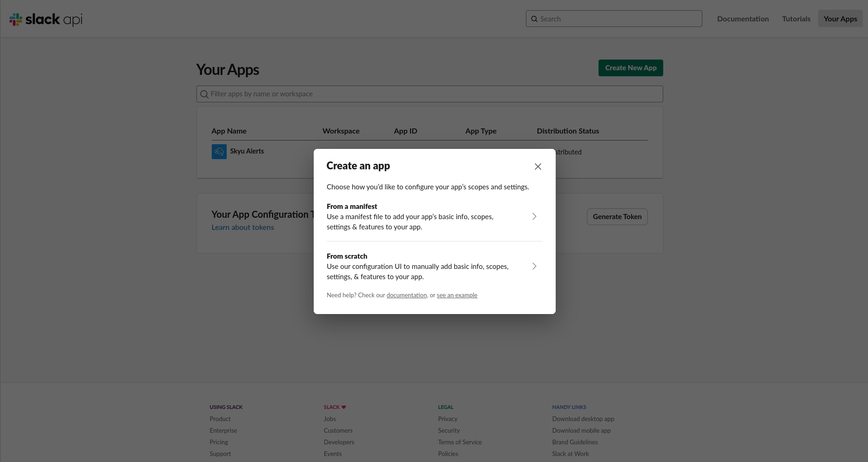Click the Skyu Alerts app icon
Screen dimensions: 868x462
tap(219, 152)
